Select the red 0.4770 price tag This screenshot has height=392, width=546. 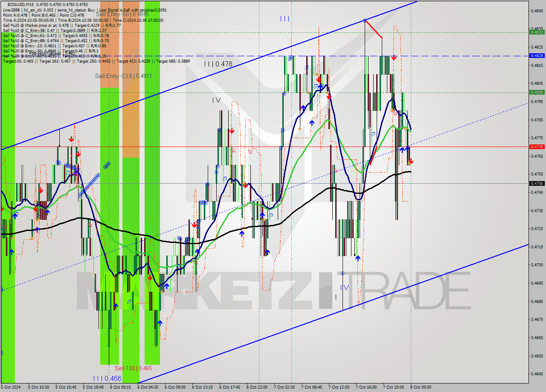tap(537, 147)
